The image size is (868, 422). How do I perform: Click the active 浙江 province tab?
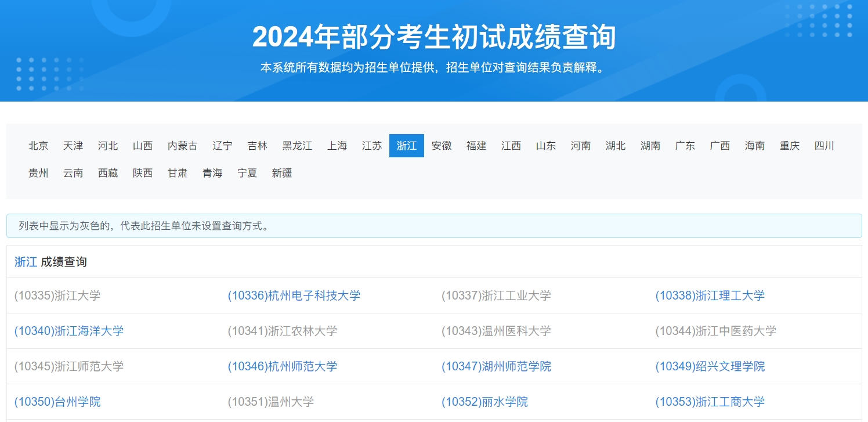point(407,146)
